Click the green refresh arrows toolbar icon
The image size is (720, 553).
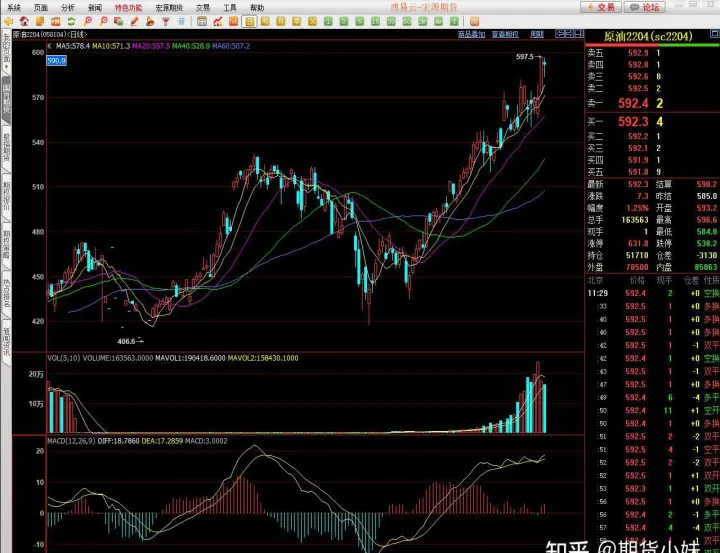pyautogui.click(x=71, y=21)
